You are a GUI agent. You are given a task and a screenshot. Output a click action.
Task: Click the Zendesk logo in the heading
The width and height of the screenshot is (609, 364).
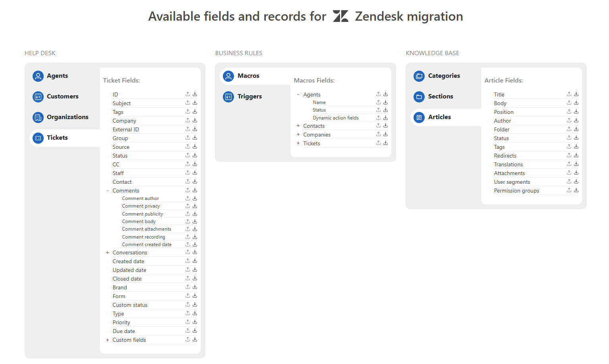(340, 16)
